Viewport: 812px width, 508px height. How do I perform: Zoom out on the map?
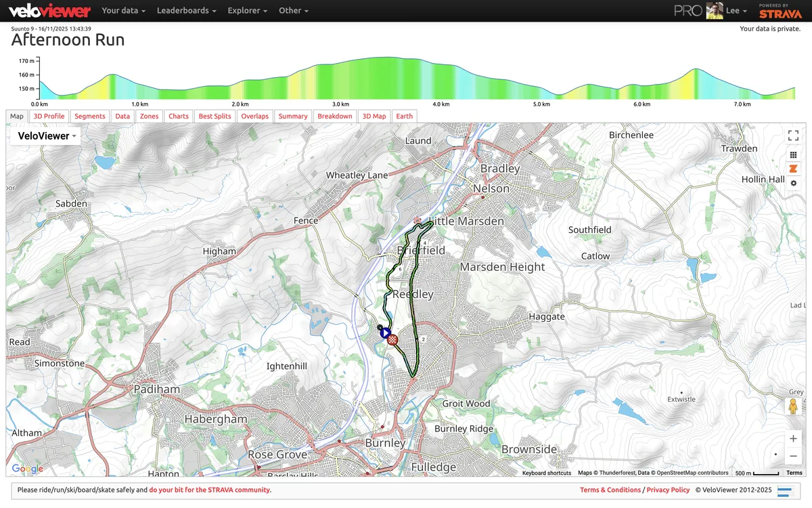793,456
